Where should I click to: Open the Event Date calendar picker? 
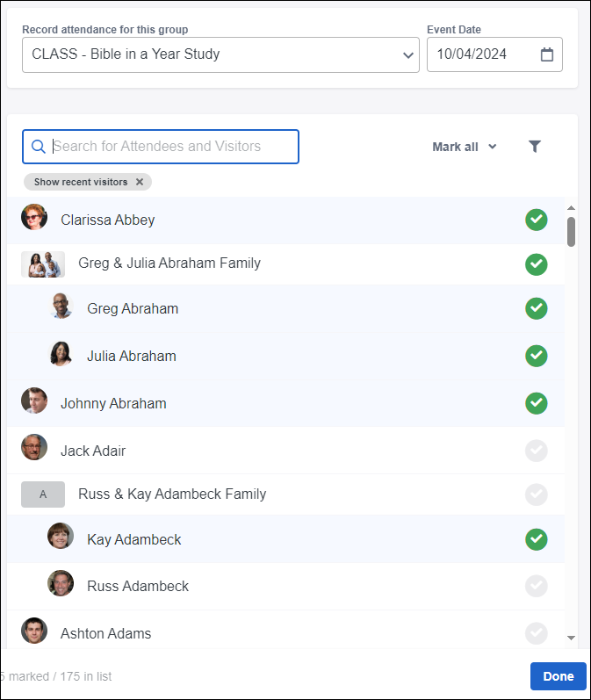(x=547, y=54)
